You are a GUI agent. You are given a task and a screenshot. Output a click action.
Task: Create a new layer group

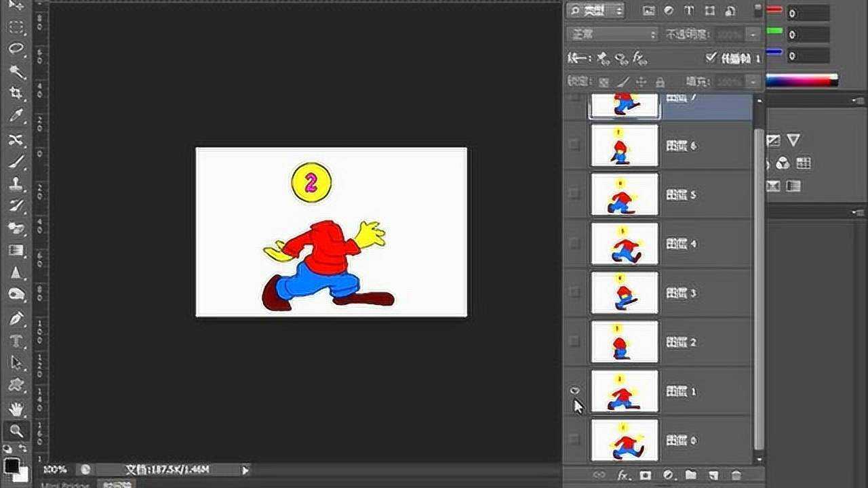click(x=691, y=475)
